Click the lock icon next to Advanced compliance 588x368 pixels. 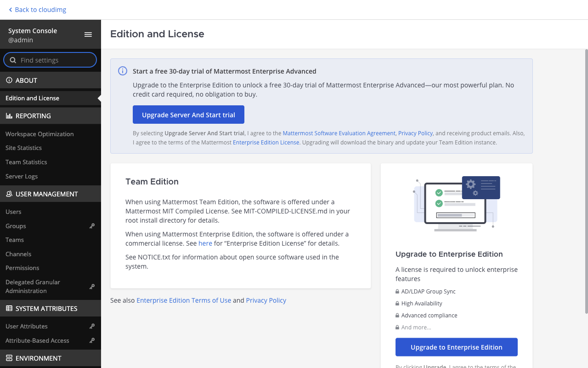(x=397, y=316)
